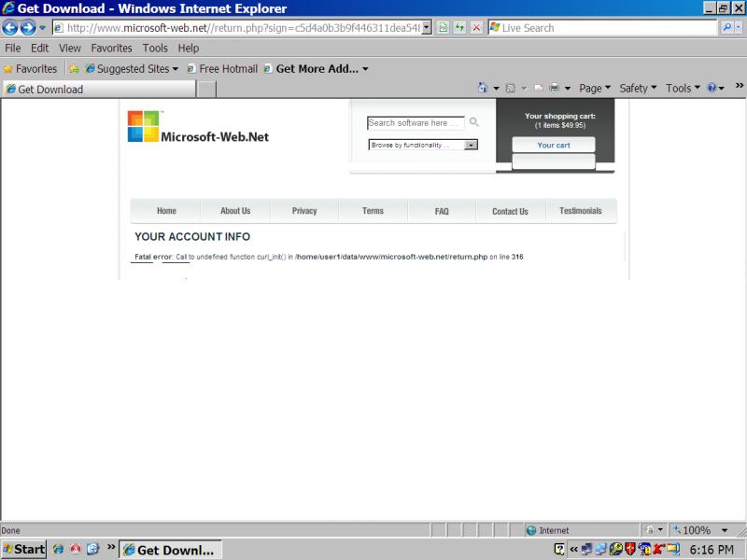Click the 6:16 PM system clock
This screenshot has width=747, height=560.
(712, 550)
